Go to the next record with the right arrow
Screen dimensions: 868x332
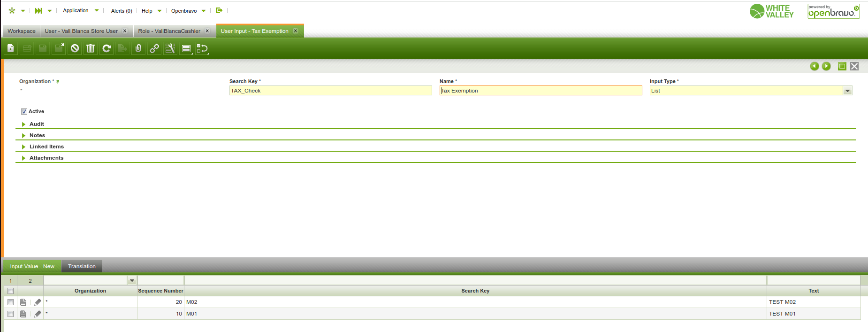pyautogui.click(x=826, y=66)
